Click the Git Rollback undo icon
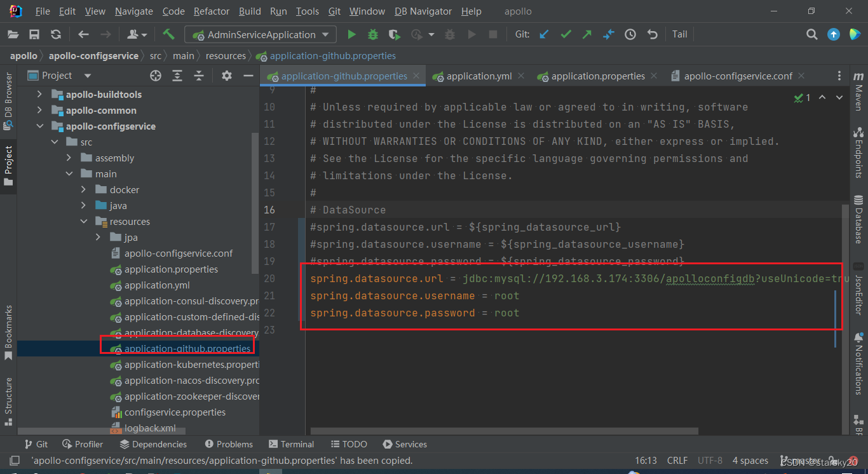The height and width of the screenshot is (474, 868). (652, 34)
